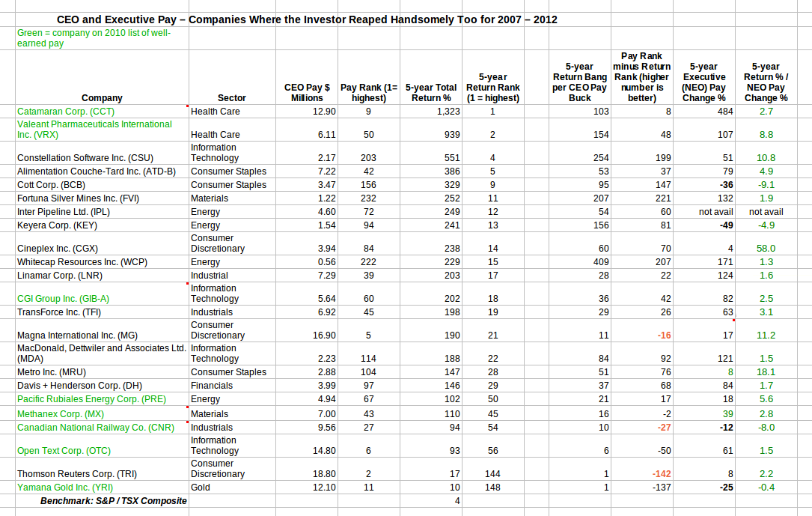Select the title cell 'CEO and Executive Pay'

coord(307,19)
